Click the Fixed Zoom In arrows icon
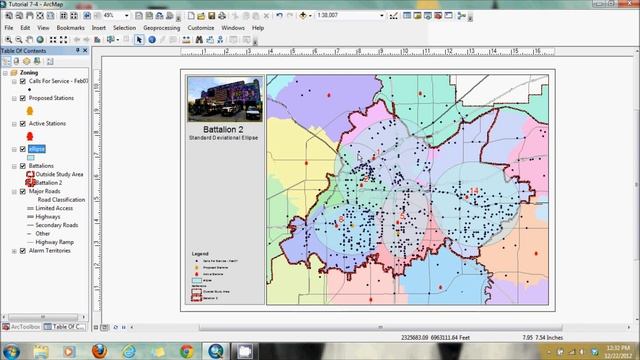Viewport: 640px width, 360px height. 53,40
